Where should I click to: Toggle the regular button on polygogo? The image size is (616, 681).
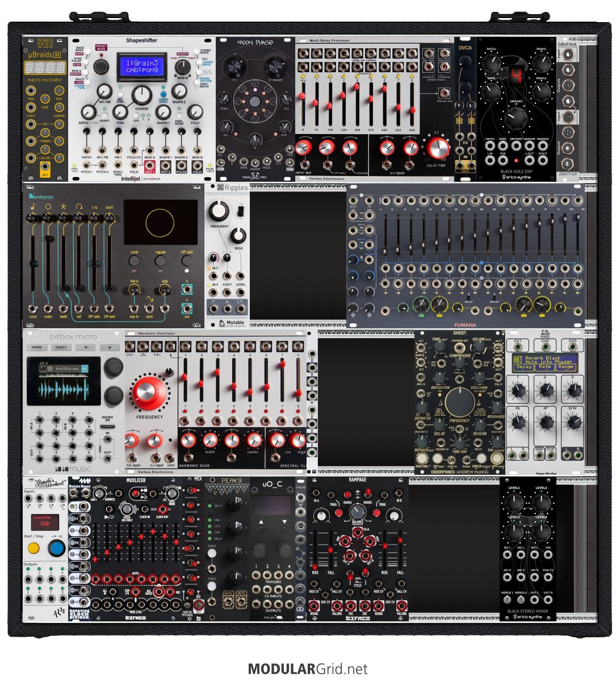point(160,260)
